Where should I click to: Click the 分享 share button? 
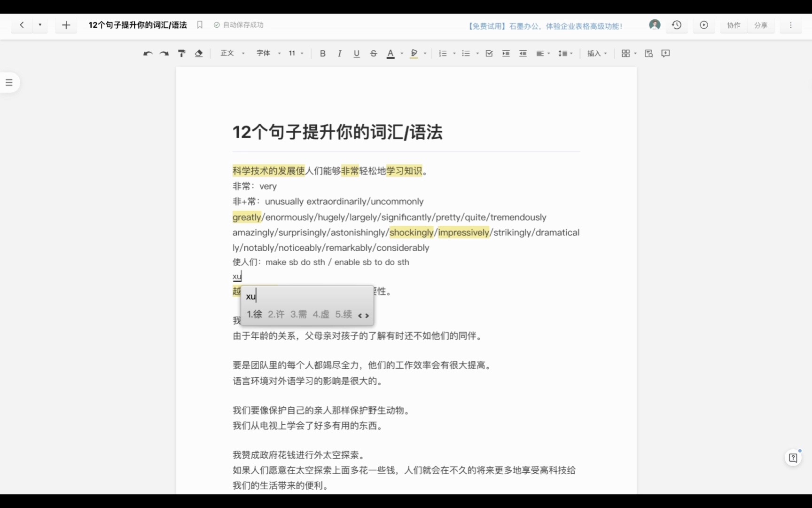(x=761, y=25)
